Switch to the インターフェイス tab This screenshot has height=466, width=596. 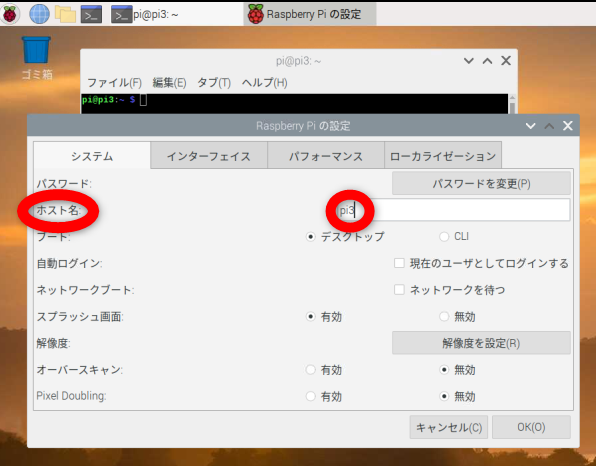click(209, 156)
